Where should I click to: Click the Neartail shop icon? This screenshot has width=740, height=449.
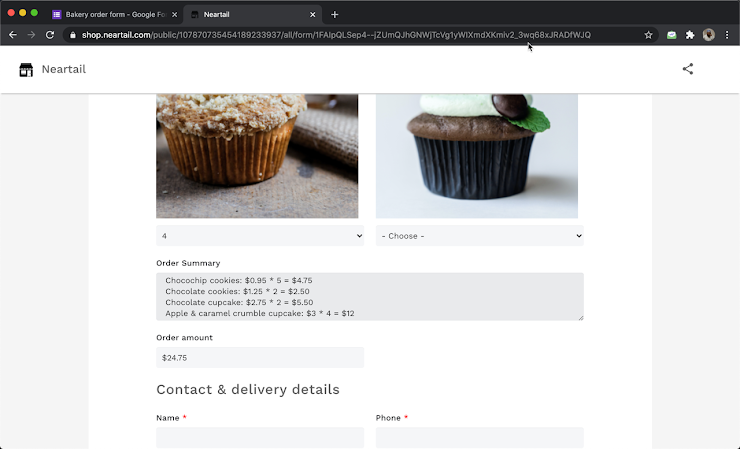tap(26, 69)
